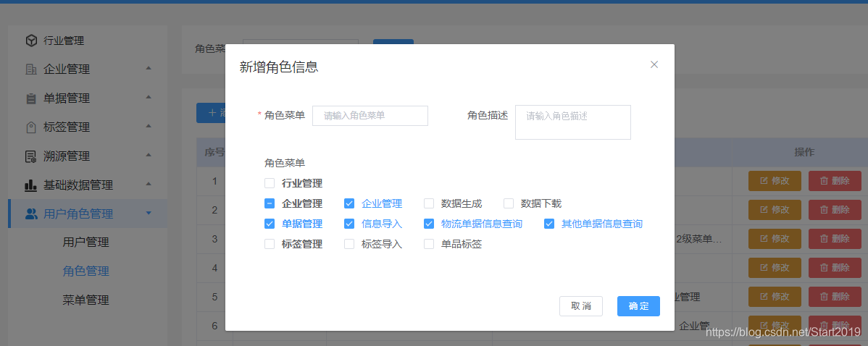Click the 确定 button

(x=638, y=306)
